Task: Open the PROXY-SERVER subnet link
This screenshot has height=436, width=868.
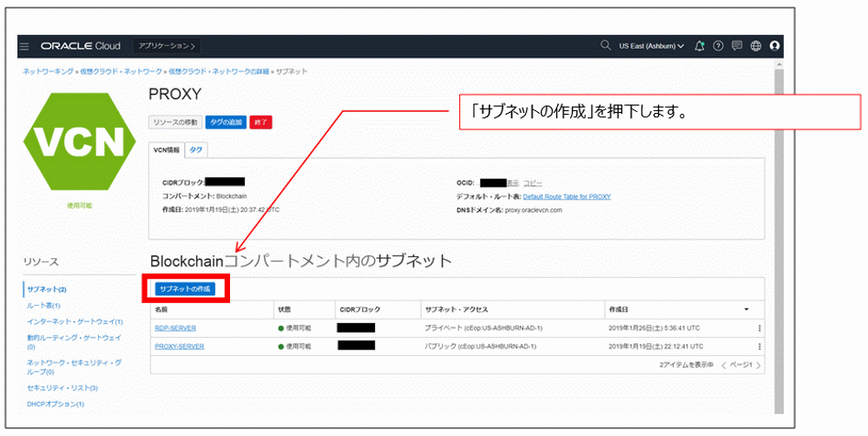Action: click(x=180, y=347)
